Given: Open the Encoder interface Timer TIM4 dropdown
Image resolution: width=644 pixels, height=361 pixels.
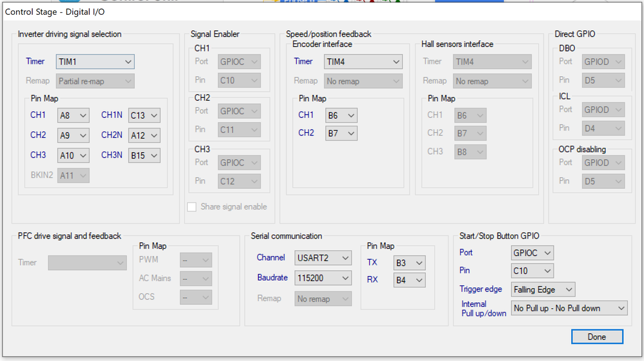Looking at the screenshot, I should [x=363, y=61].
